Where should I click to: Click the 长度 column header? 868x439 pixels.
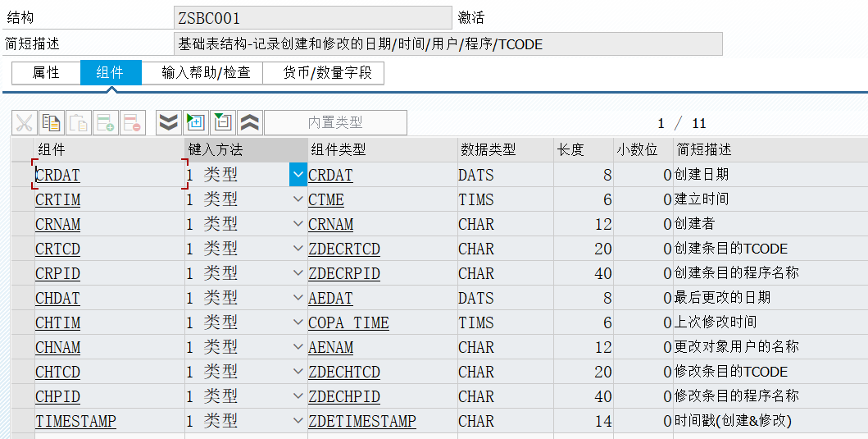tap(584, 149)
